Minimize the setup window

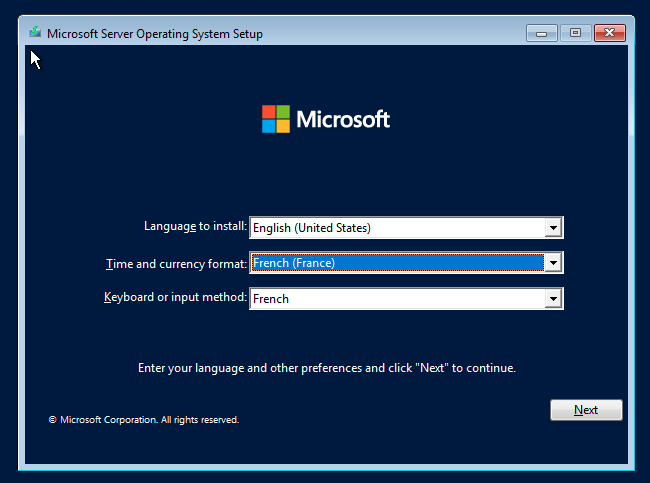click(541, 33)
